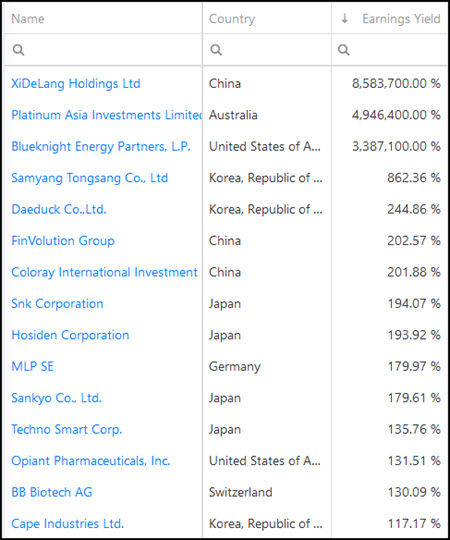The width and height of the screenshot is (450, 540).
Task: Focus the Earnings Yield filter field
Action: pos(390,50)
